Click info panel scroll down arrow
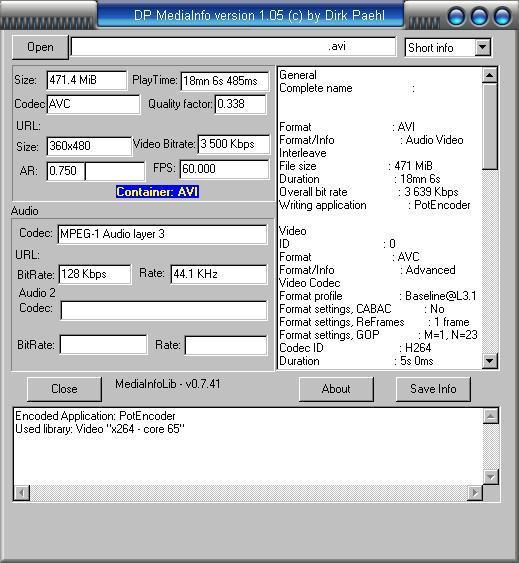519x563 pixels. point(490,360)
